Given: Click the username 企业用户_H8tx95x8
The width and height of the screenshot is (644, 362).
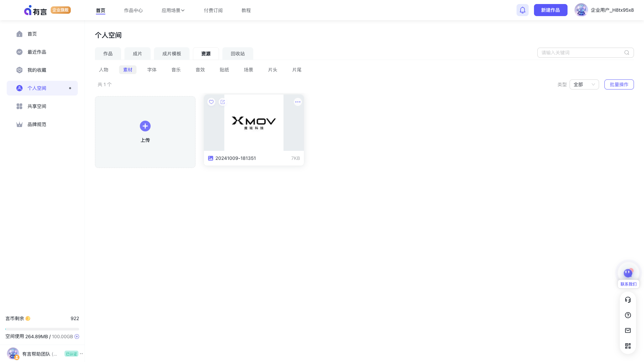Looking at the screenshot, I should click(612, 10).
